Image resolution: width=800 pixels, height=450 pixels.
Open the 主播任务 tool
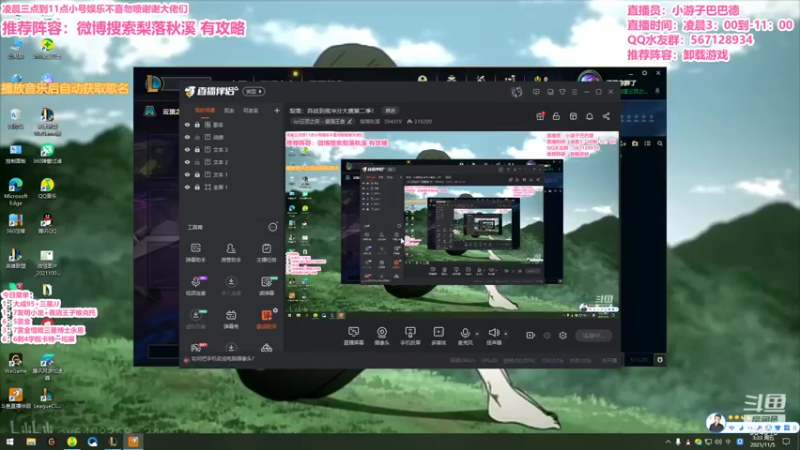tap(266, 252)
